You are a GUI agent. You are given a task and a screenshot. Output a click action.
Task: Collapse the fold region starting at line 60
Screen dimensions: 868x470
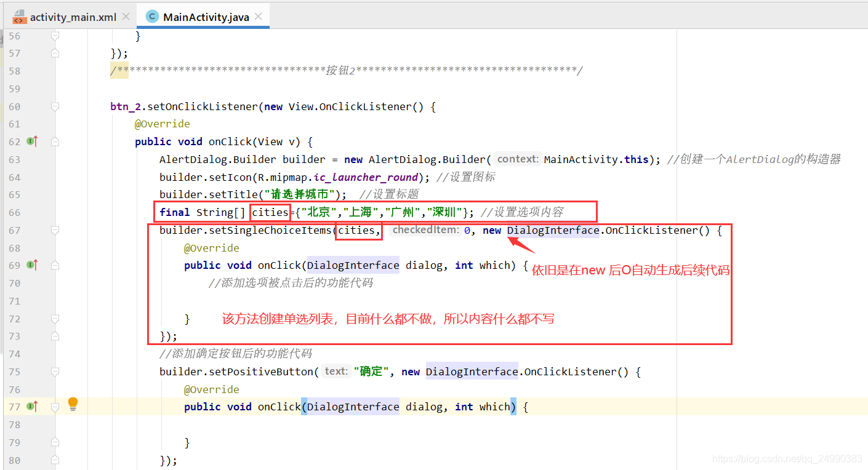point(55,106)
